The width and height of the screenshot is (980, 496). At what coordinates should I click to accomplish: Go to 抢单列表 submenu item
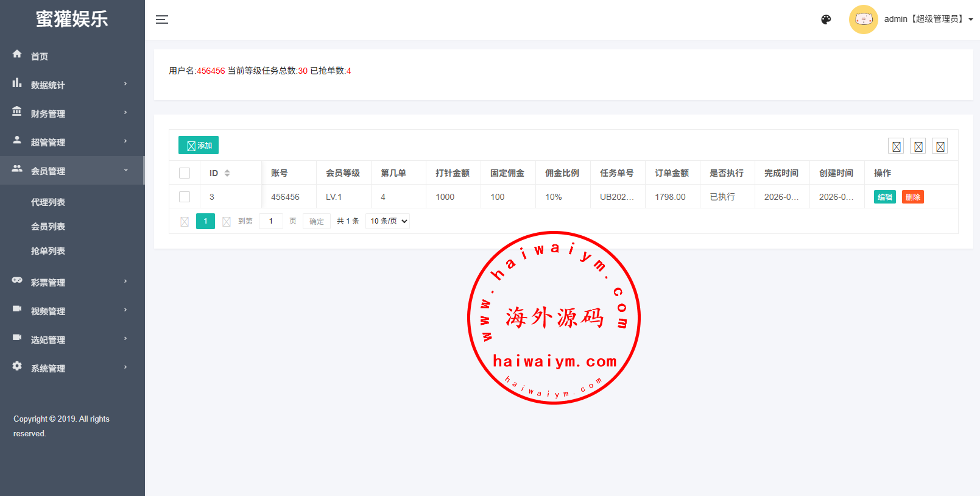[x=48, y=251]
